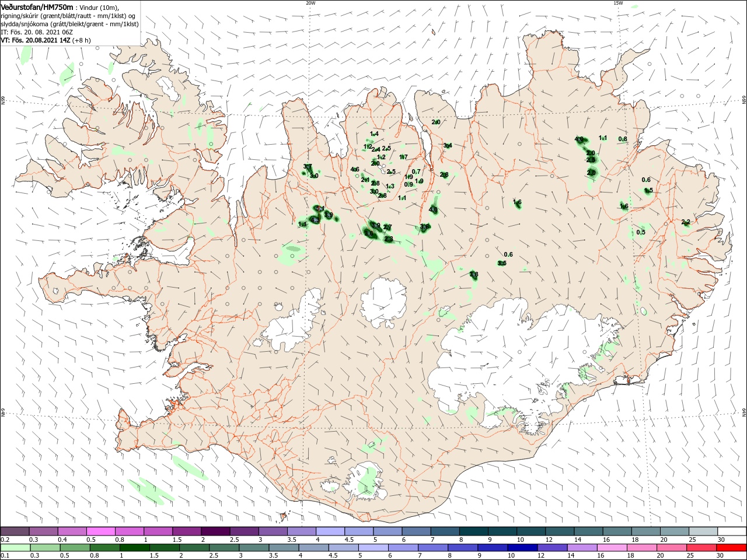
Task: Pick the darkest purple sleet swatch labeled 2
Action: pos(215,531)
